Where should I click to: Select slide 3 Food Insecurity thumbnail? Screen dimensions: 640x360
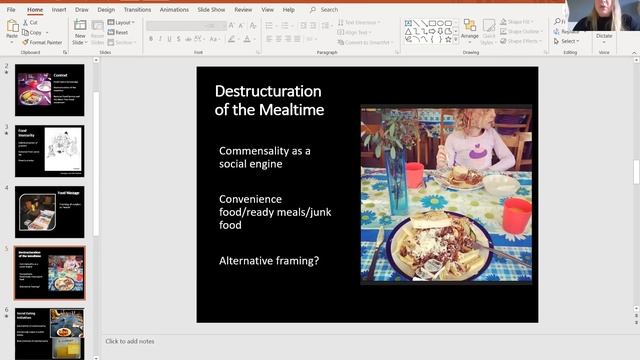tap(50, 151)
